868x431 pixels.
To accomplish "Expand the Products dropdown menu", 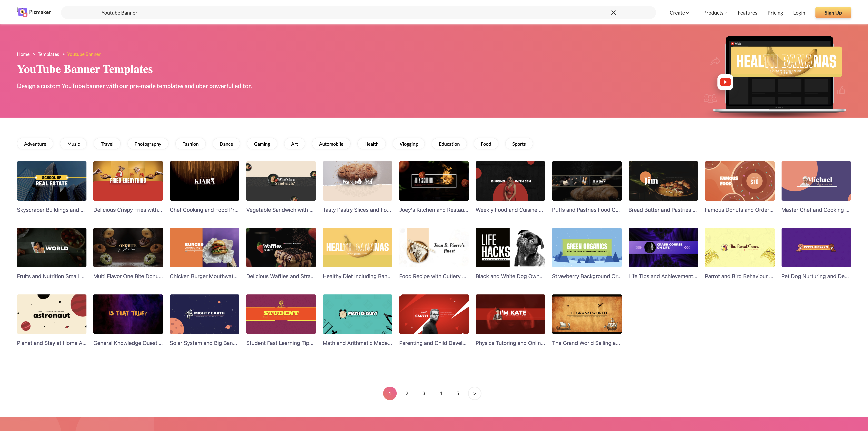I will coord(715,13).
